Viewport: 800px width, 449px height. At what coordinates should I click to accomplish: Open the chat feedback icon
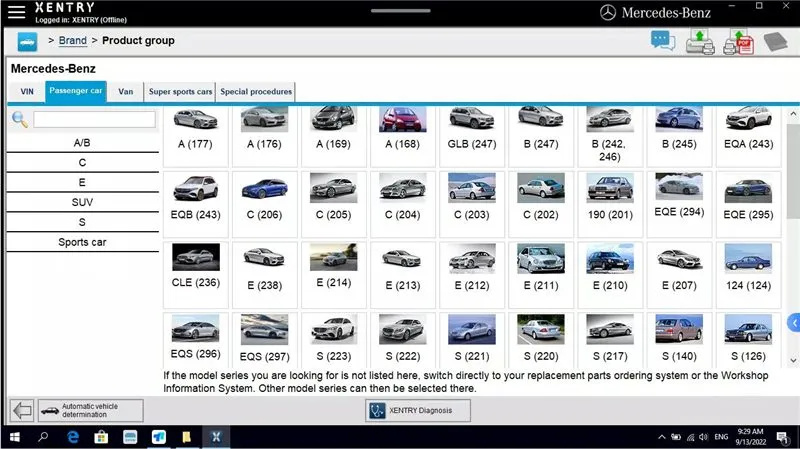point(663,41)
